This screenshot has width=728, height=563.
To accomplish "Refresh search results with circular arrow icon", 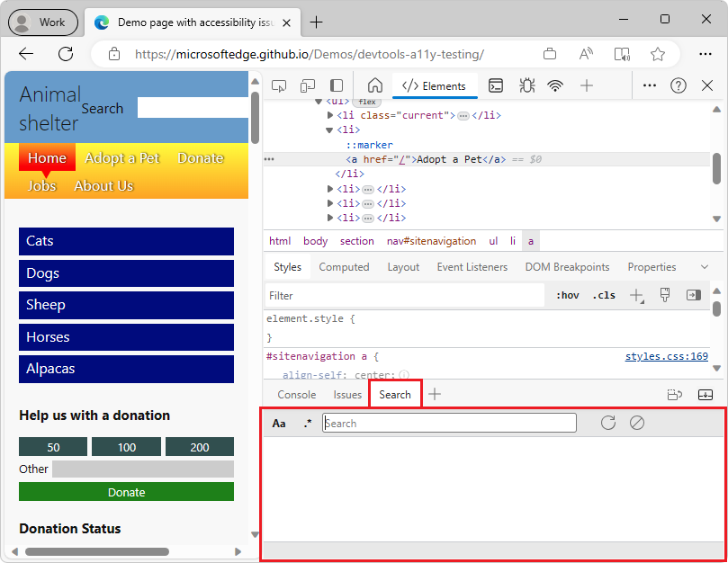I will point(607,423).
